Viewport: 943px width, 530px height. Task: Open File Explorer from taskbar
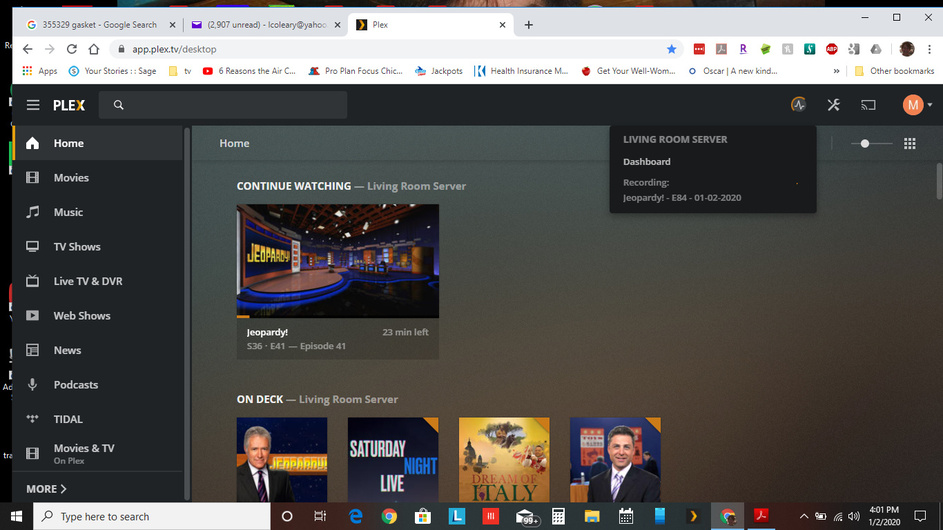(x=592, y=516)
